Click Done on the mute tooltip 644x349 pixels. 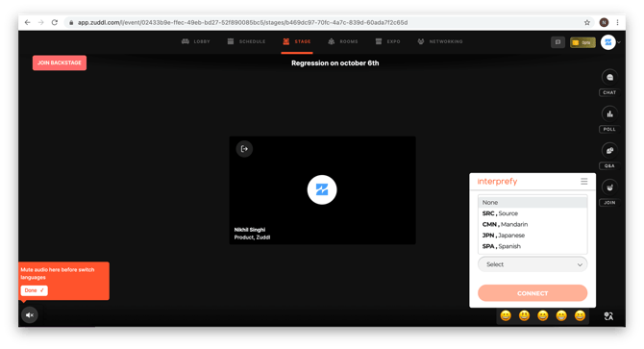click(34, 290)
